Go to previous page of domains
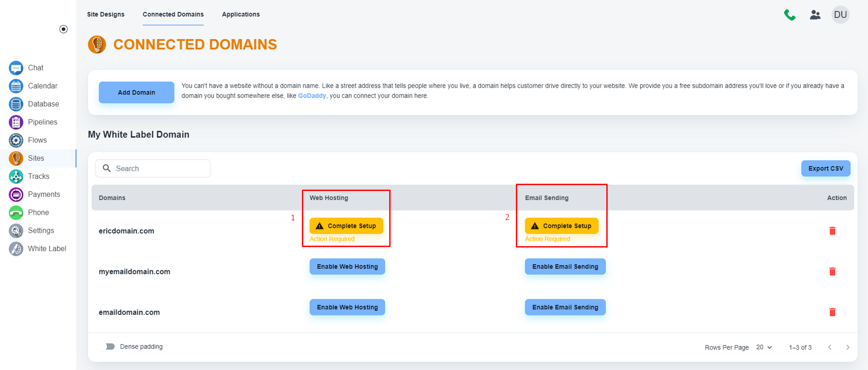The image size is (868, 370). [829, 347]
